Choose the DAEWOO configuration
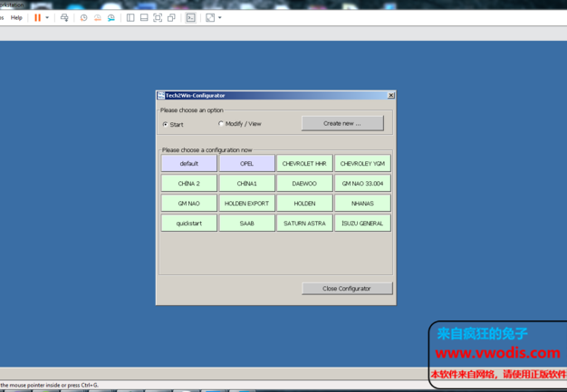 tap(304, 183)
